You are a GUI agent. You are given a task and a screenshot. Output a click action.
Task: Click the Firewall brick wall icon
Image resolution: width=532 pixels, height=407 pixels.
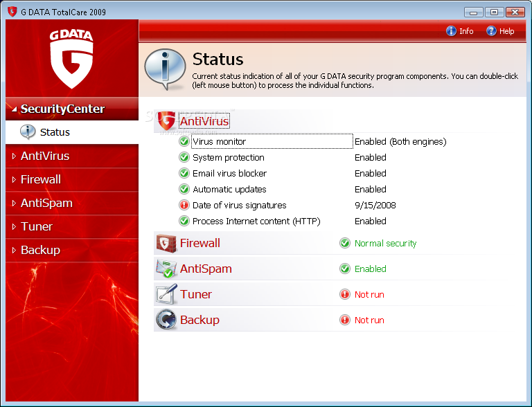pos(166,243)
